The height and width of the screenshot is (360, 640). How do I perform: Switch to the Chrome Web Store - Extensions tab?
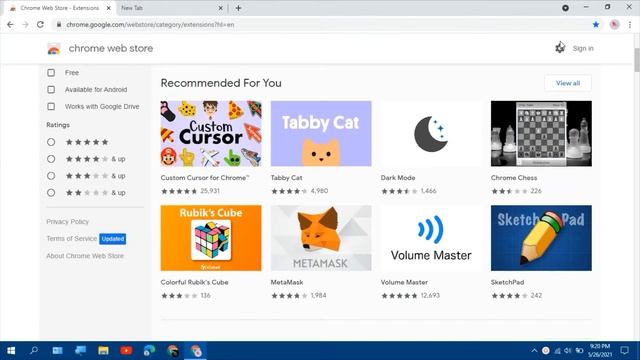60,8
